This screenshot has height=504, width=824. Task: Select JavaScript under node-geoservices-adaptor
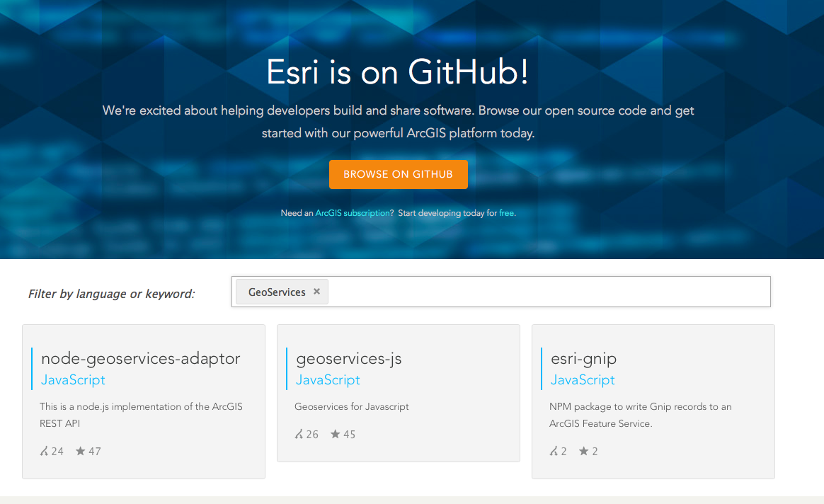pos(73,380)
